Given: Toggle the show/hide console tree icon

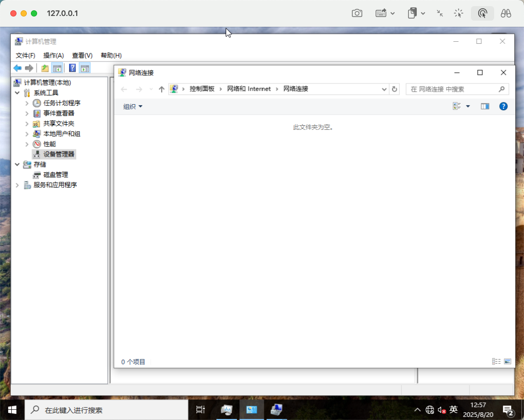Looking at the screenshot, I should (57, 68).
